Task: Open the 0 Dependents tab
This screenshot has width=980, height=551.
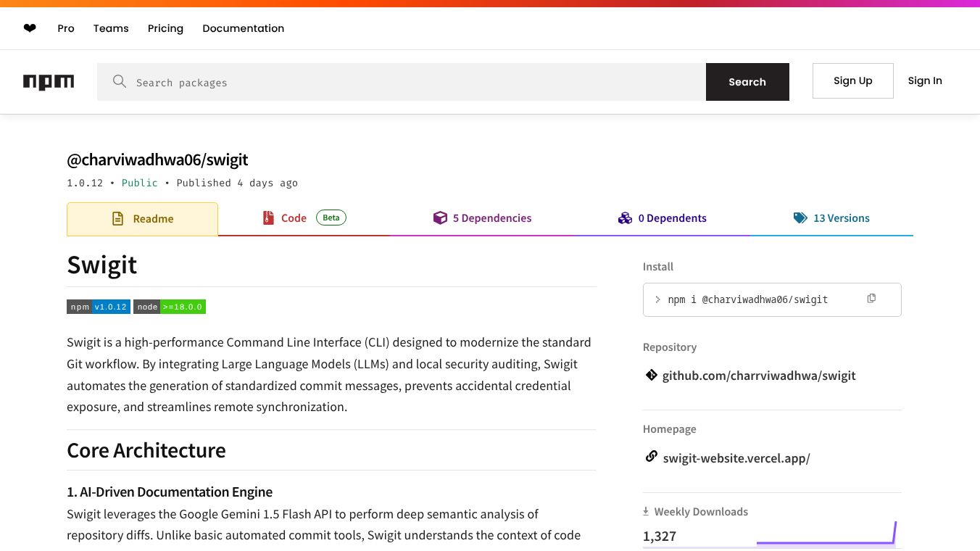Action: click(x=663, y=218)
